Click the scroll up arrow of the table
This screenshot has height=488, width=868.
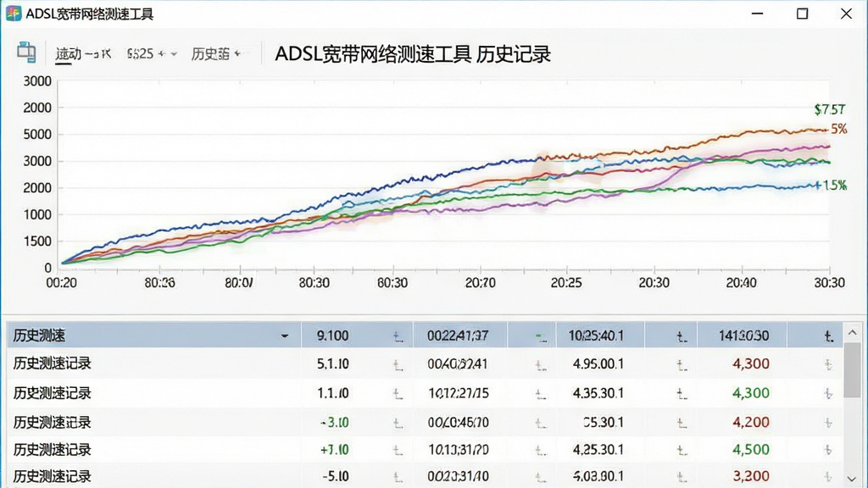(852, 332)
